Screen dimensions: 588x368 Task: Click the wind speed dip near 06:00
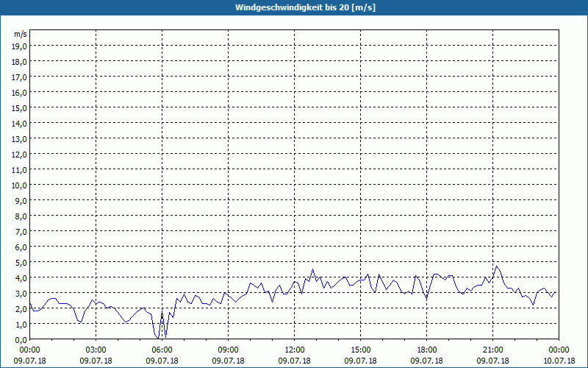tap(158, 337)
